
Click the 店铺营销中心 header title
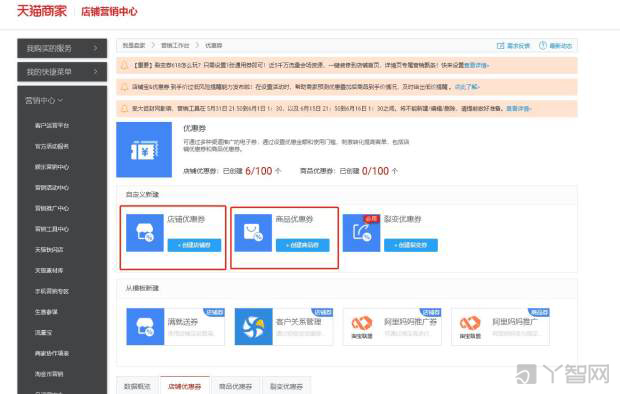coord(110,11)
